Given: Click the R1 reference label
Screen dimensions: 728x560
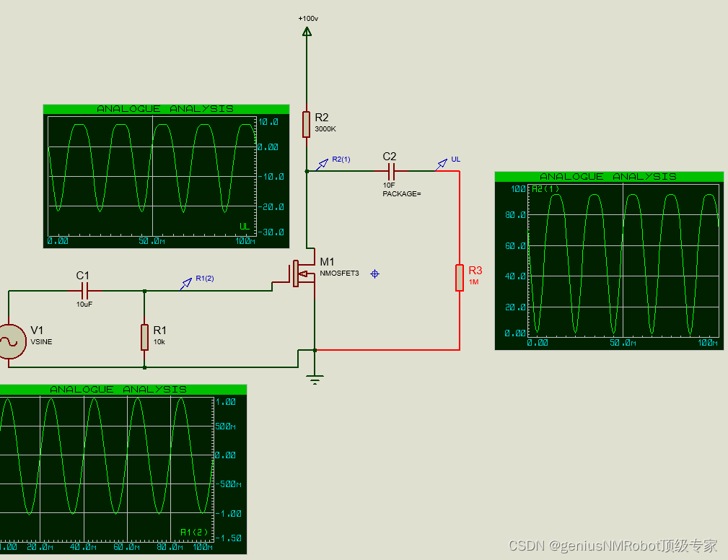Looking at the screenshot, I should click(159, 330).
